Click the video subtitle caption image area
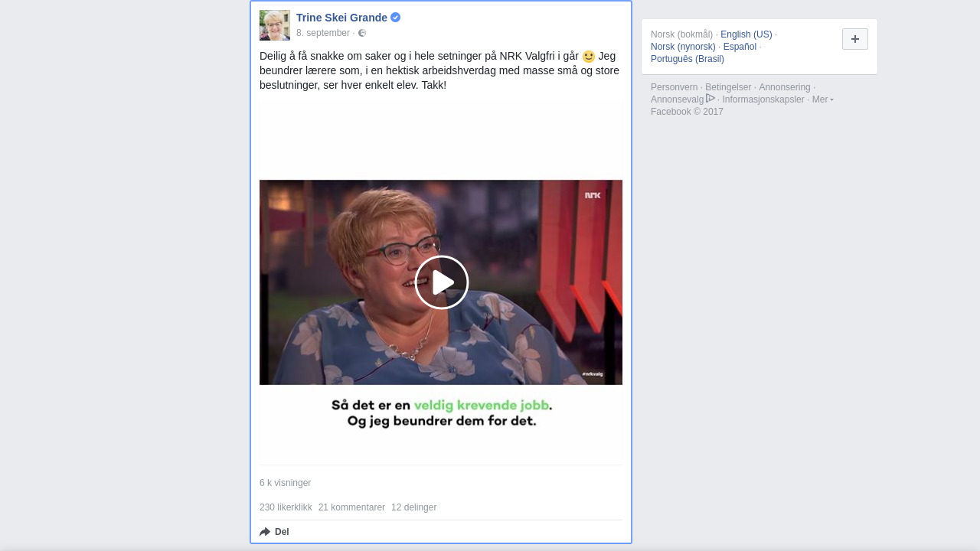The width and height of the screenshot is (980, 551). coord(441,414)
